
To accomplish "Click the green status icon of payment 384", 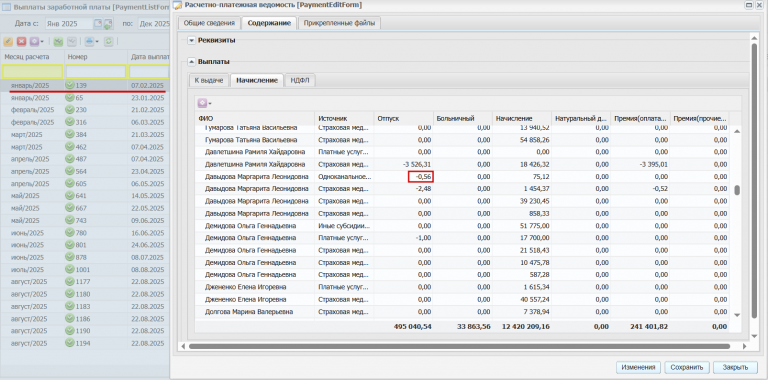I will tap(70, 134).
